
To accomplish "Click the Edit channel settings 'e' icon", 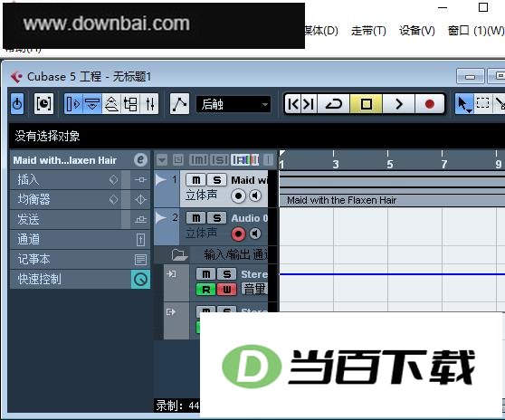I will click(140, 159).
